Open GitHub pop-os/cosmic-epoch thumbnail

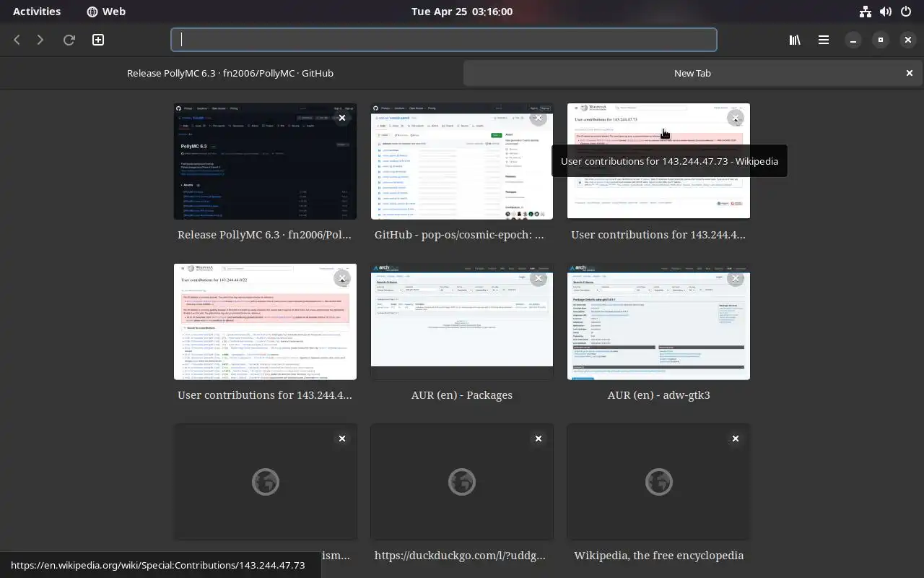(462, 161)
